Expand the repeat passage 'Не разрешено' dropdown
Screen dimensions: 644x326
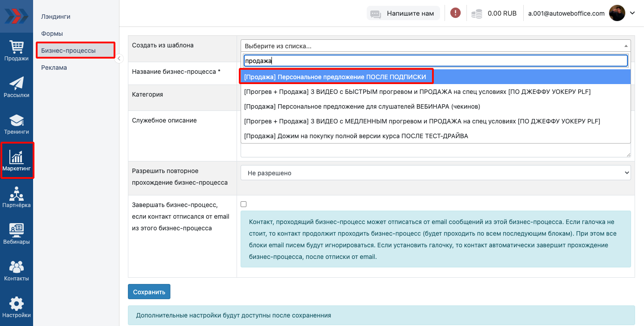click(435, 173)
